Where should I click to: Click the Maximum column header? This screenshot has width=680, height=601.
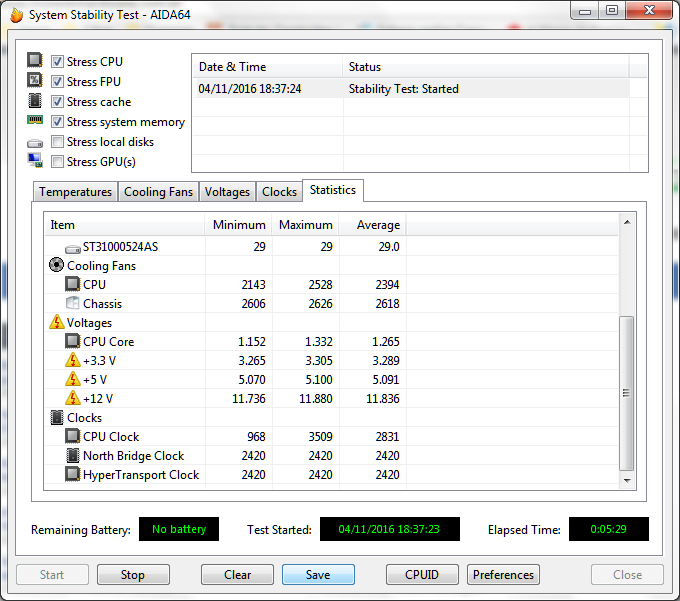click(x=305, y=225)
